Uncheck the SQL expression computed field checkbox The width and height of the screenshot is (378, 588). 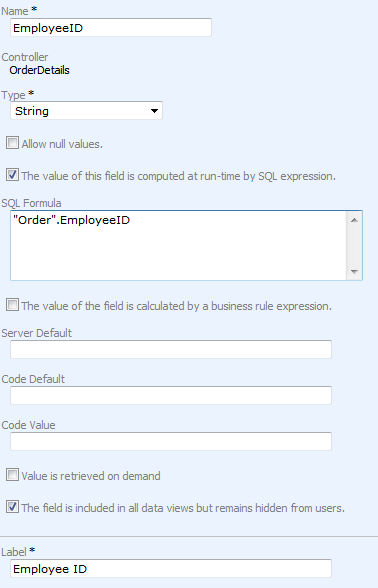(x=12, y=175)
